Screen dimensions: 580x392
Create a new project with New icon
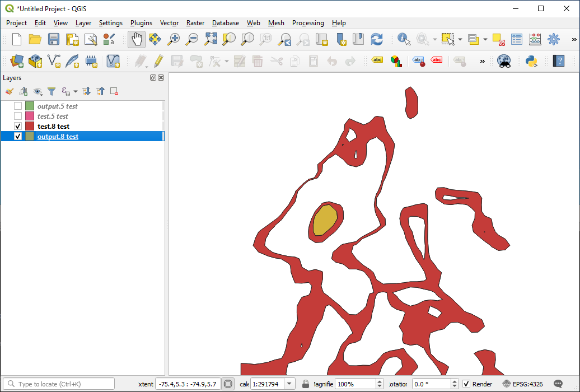tap(17, 39)
